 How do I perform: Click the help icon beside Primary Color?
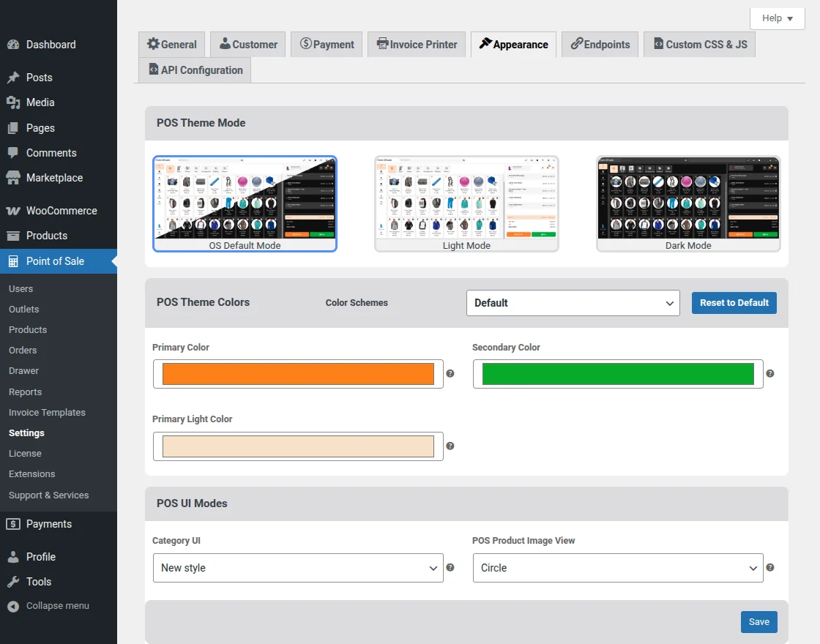click(450, 373)
